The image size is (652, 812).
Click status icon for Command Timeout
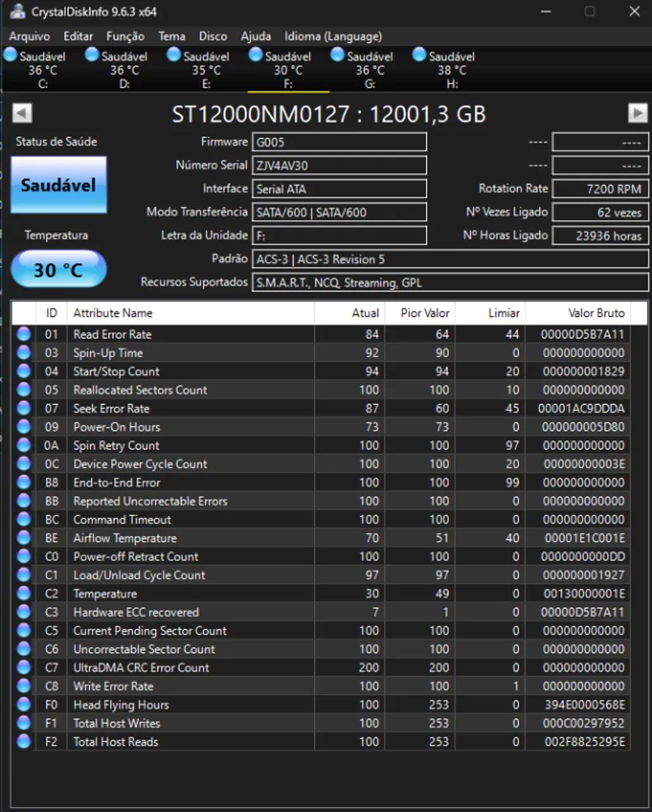click(x=23, y=520)
